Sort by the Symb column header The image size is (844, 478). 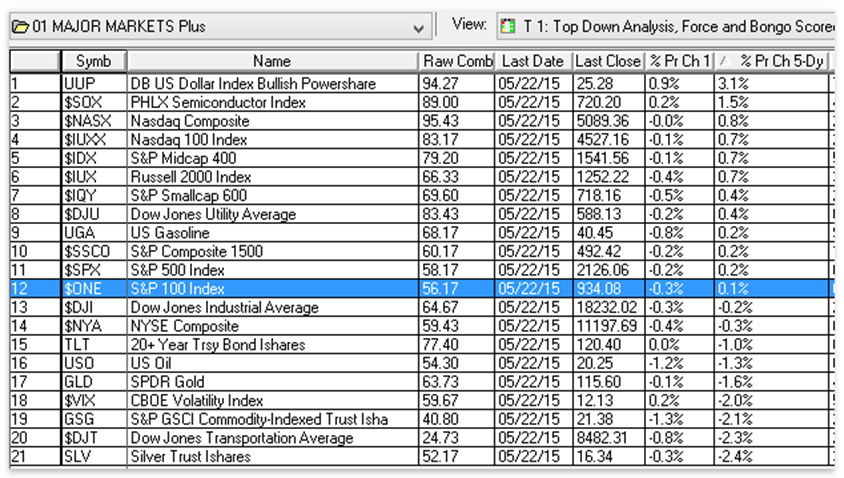pos(94,61)
